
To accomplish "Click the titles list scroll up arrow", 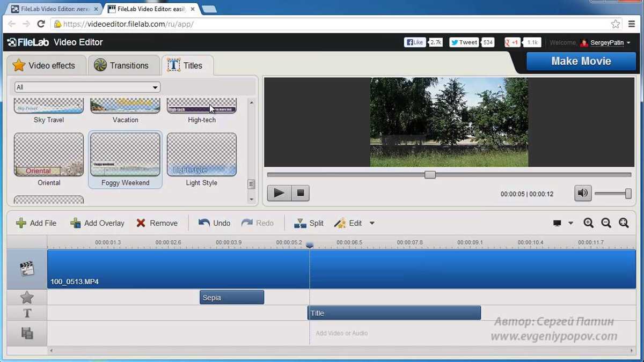I will [x=251, y=103].
